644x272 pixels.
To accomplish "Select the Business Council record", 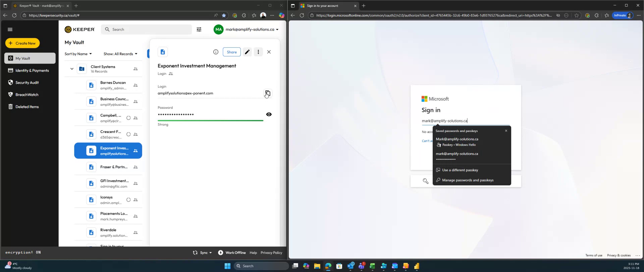I will point(108,101).
